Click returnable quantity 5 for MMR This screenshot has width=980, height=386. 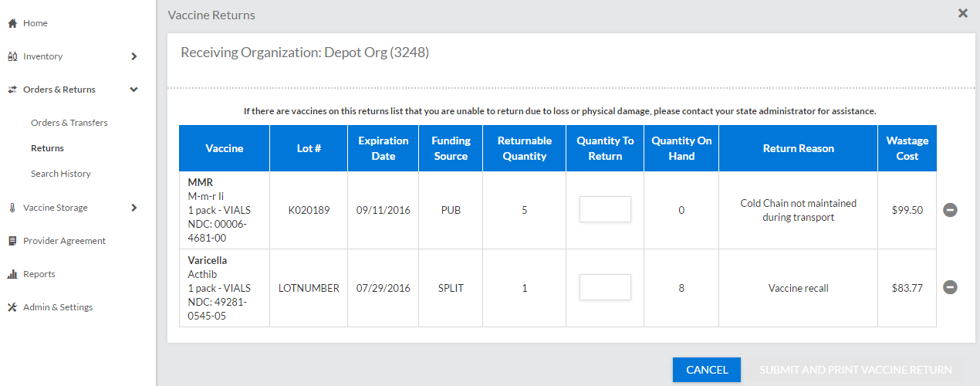(525, 210)
